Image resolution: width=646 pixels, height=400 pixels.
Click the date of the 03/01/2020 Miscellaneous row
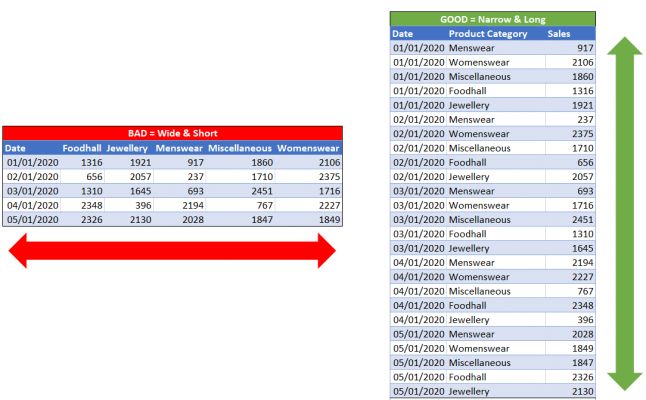click(419, 220)
